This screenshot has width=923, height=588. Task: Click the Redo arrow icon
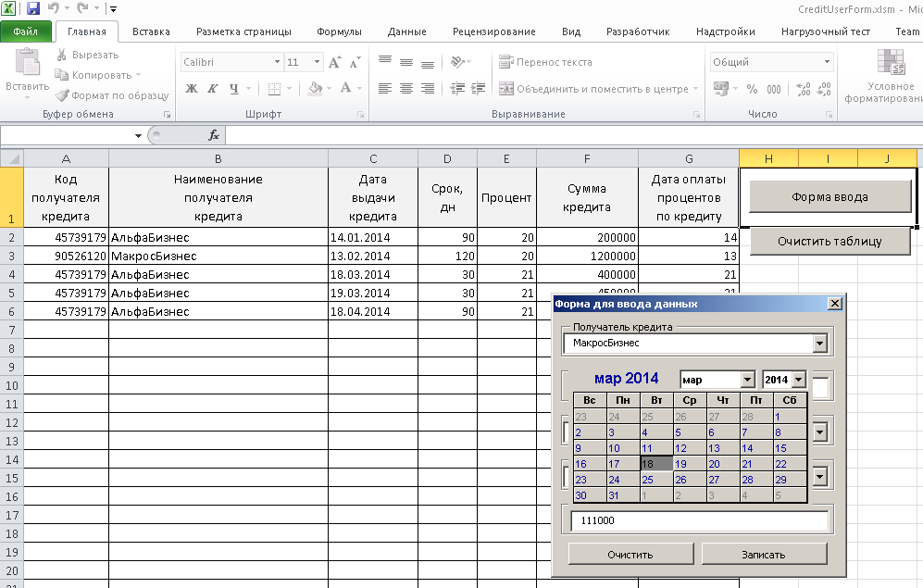tap(83, 8)
